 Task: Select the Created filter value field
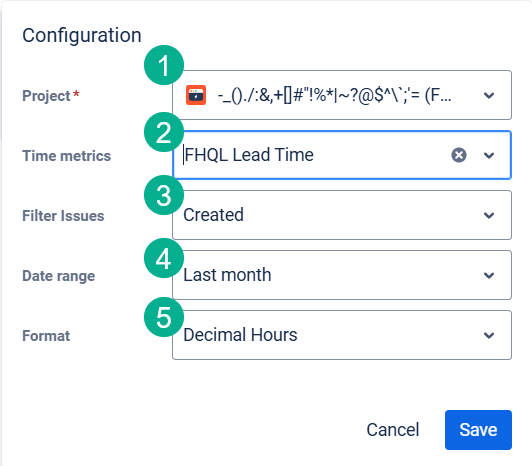click(342, 215)
